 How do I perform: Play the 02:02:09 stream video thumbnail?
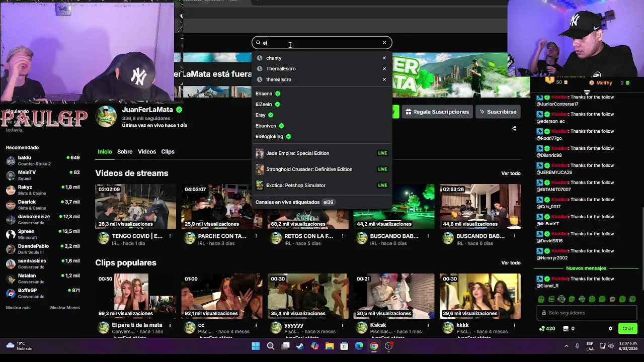point(136,207)
